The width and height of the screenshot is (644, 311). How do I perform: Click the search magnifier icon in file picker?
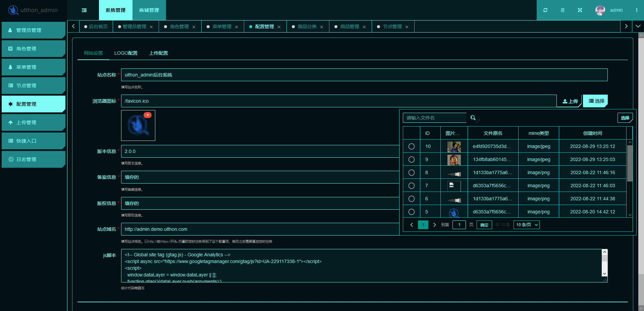[473, 118]
